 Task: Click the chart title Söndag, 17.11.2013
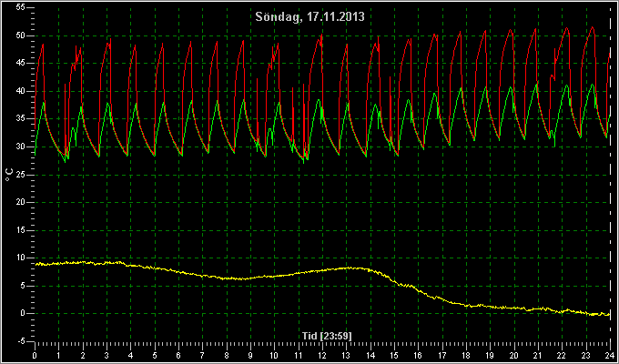pyautogui.click(x=309, y=17)
